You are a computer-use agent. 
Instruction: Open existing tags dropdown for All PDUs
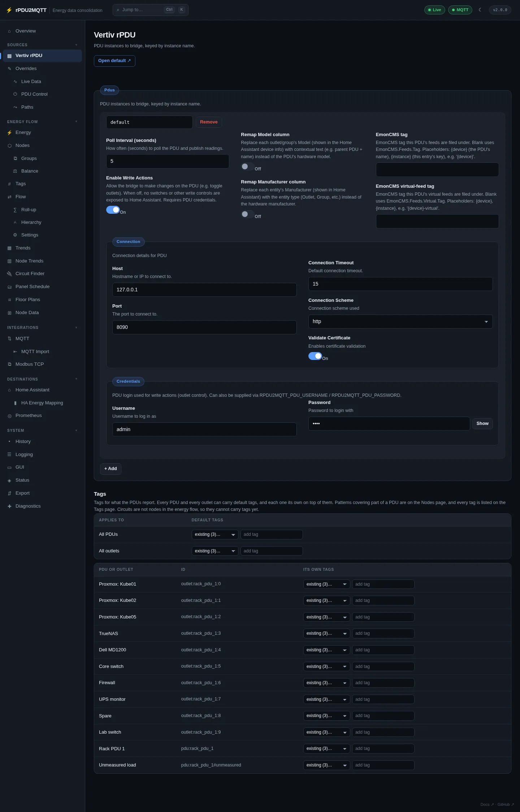coord(215,534)
